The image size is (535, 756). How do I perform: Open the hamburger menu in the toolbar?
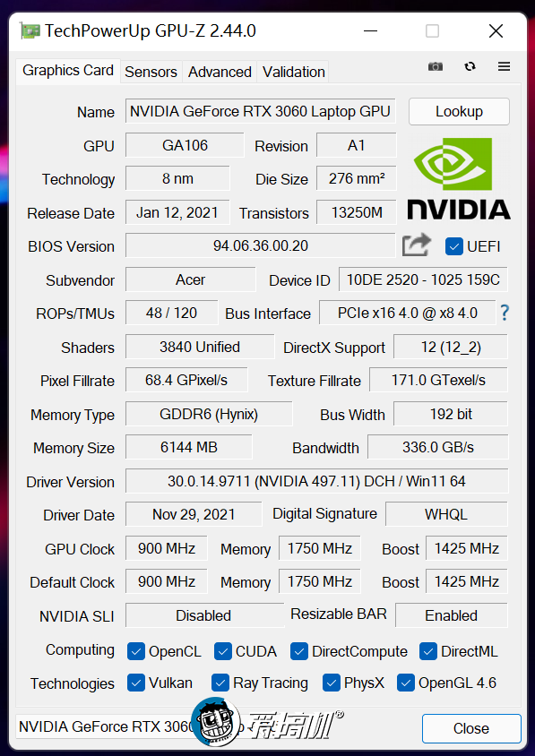504,66
